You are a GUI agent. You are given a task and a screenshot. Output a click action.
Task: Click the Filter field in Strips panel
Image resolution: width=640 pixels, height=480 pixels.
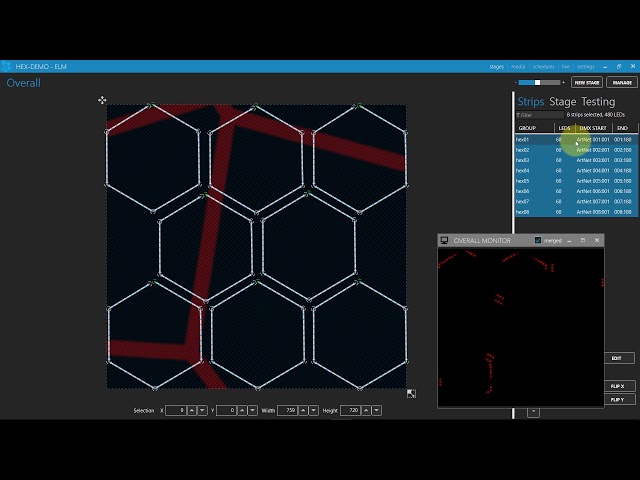[540, 115]
